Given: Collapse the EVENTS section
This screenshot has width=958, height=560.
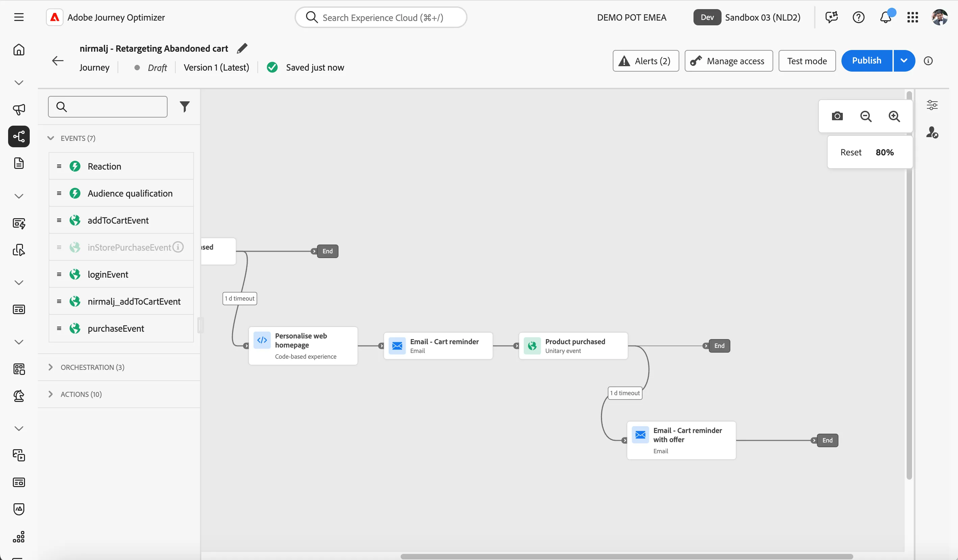Looking at the screenshot, I should (x=50, y=138).
